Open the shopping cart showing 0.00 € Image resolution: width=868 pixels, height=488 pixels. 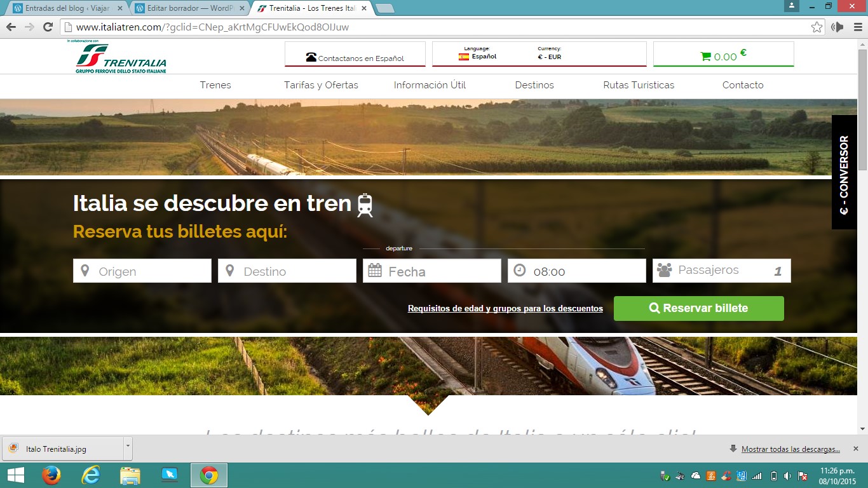coord(723,56)
